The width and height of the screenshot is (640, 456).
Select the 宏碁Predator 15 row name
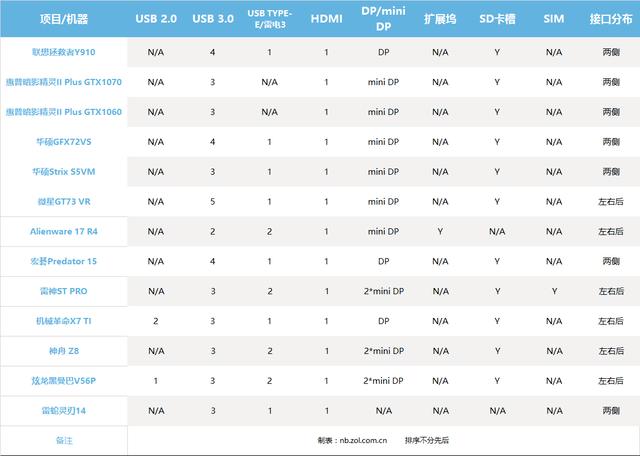click(64, 261)
